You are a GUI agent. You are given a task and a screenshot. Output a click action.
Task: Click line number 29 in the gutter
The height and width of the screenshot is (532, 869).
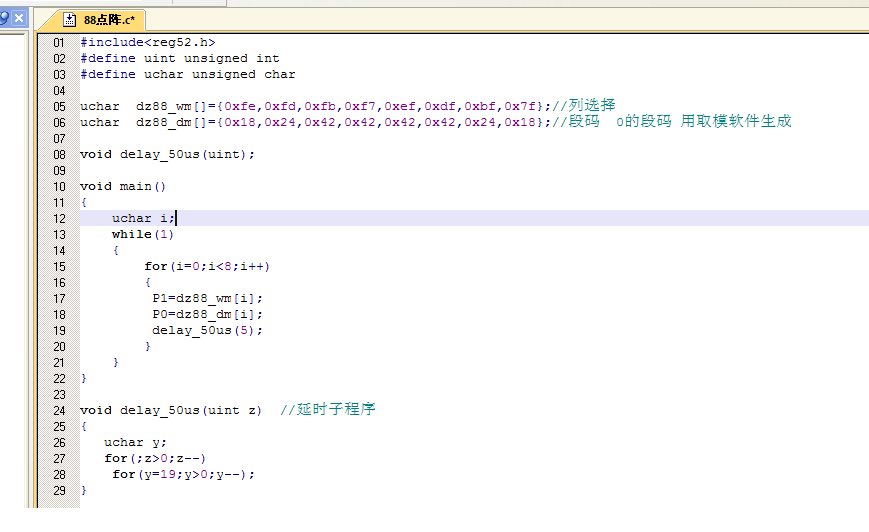59,491
